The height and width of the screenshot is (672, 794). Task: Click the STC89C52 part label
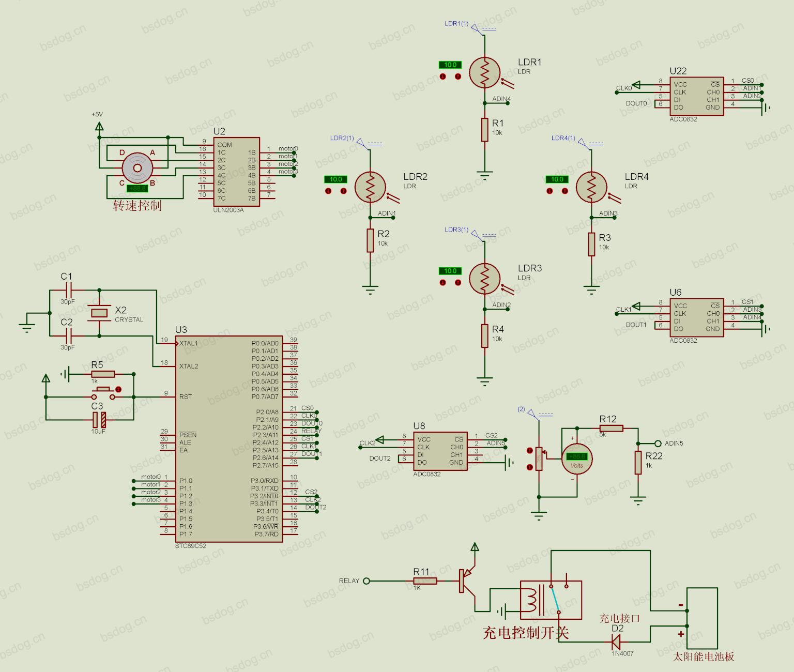pos(191,546)
